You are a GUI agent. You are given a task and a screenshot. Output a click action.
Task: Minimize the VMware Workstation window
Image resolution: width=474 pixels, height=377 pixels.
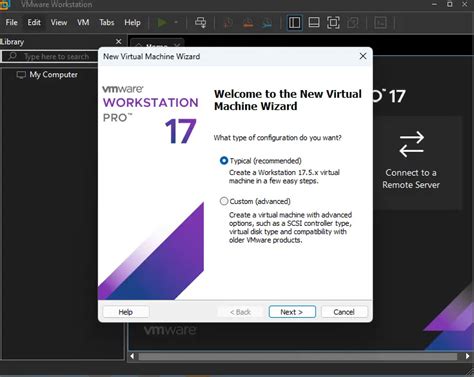point(434,4)
